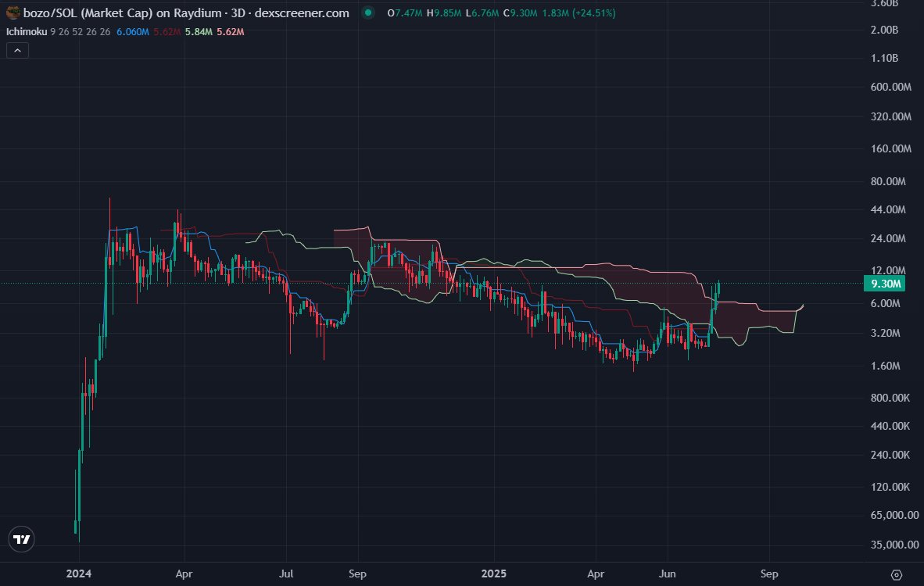Click the 2.00B price axis label
The height and width of the screenshot is (586, 924).
[884, 30]
